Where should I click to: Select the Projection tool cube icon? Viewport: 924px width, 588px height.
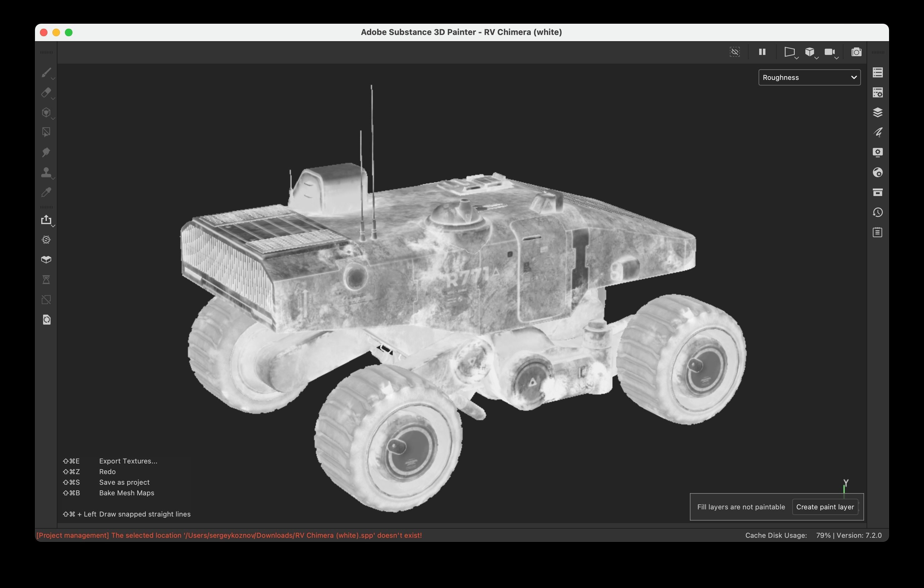tap(46, 112)
